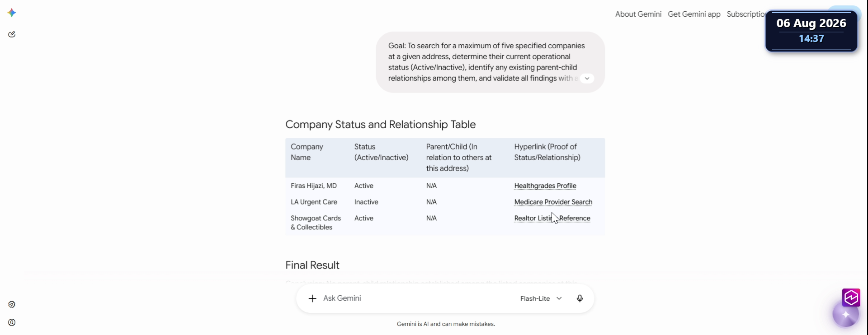Open the purple extension icon at bottom right
The image size is (868, 335).
pos(851,298)
